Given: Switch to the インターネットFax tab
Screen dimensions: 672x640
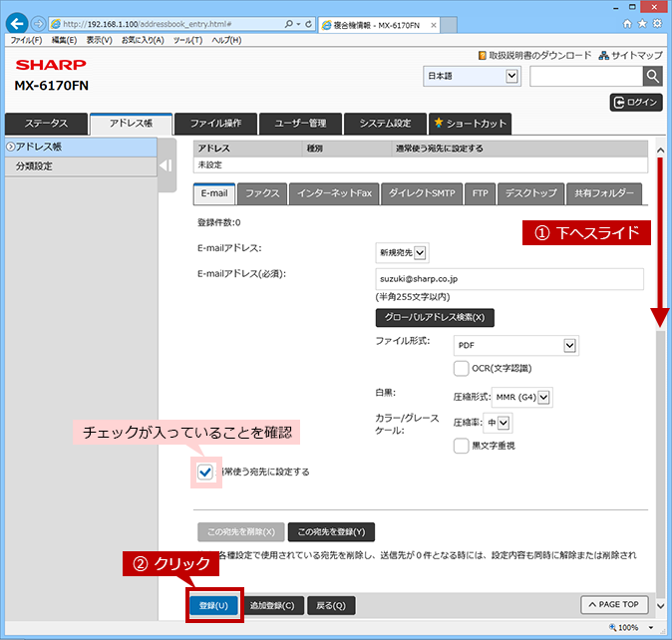Looking at the screenshot, I should point(334,193).
